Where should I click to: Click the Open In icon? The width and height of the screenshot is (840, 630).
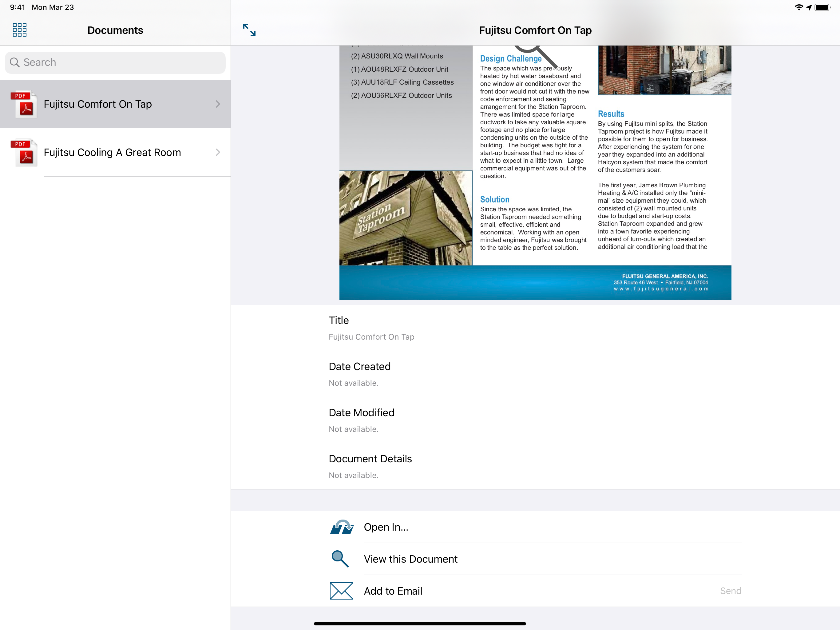click(x=341, y=527)
